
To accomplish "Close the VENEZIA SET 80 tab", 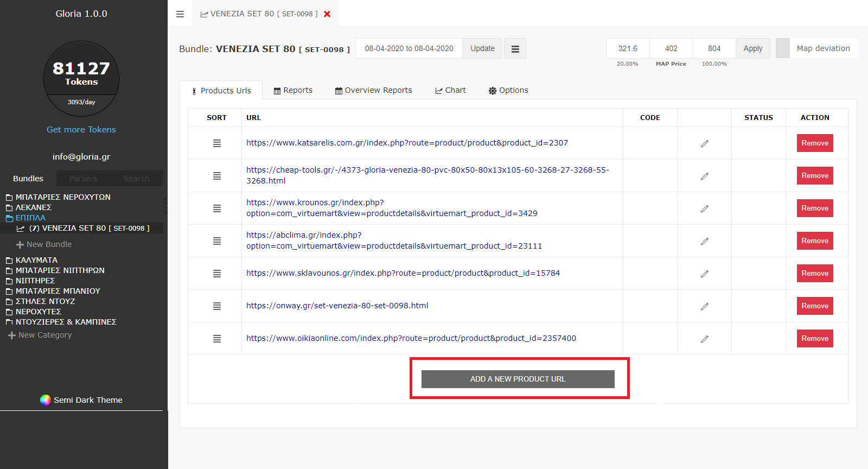I will point(327,14).
